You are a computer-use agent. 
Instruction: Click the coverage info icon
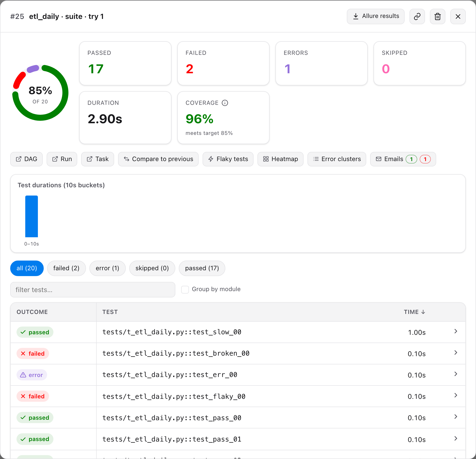point(225,103)
